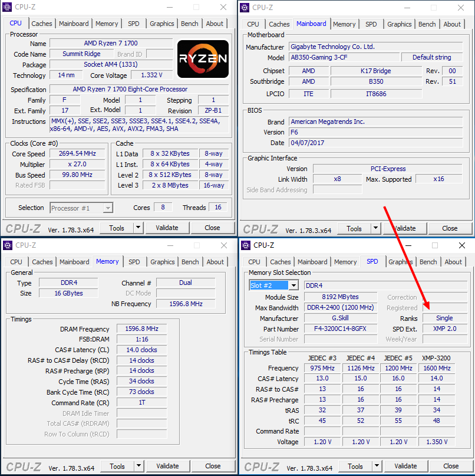Select About tab in the Mainboard window
The height and width of the screenshot is (476, 475).
click(452, 24)
